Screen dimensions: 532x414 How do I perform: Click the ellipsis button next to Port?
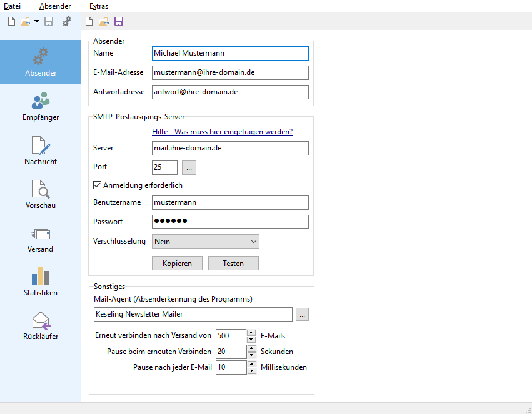189,167
